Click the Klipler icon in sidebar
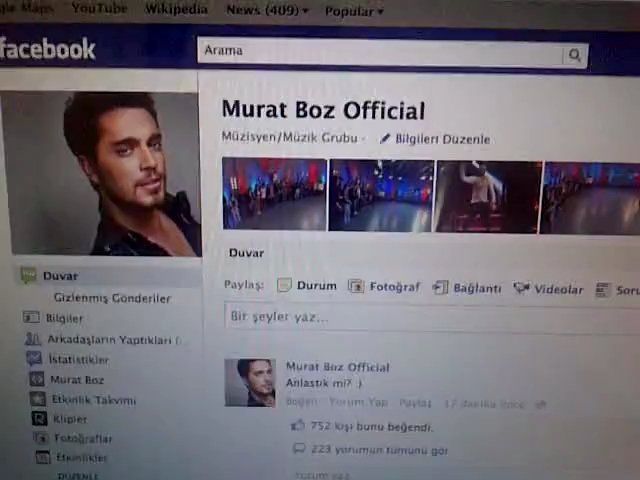640x480 pixels. point(40,418)
